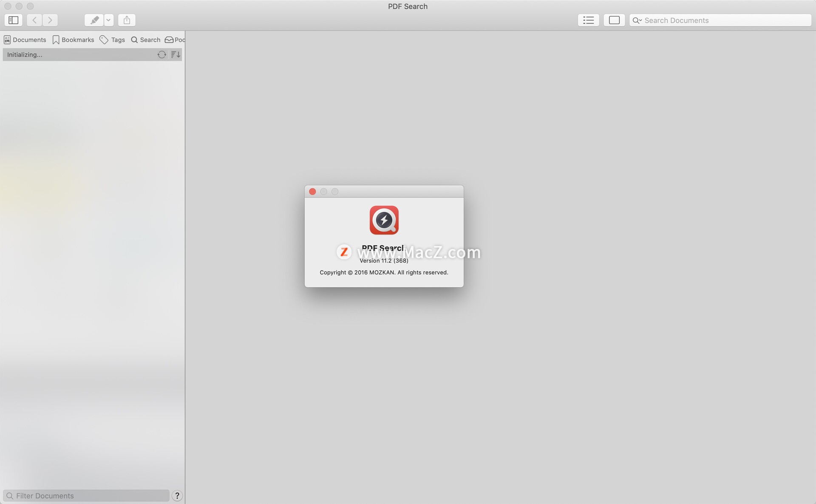This screenshot has height=504, width=816.
Task: Click the PDF Search window title
Action: point(408,6)
